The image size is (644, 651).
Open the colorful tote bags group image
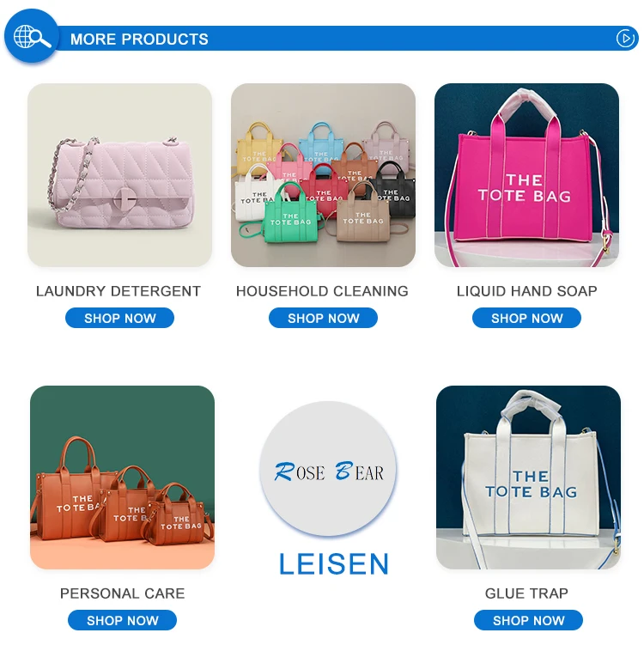323,175
